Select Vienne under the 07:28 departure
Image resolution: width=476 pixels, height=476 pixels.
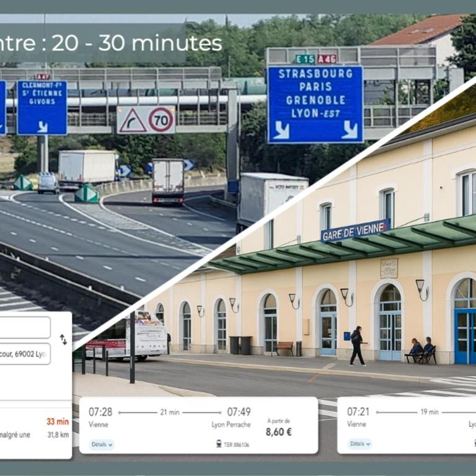99,425
